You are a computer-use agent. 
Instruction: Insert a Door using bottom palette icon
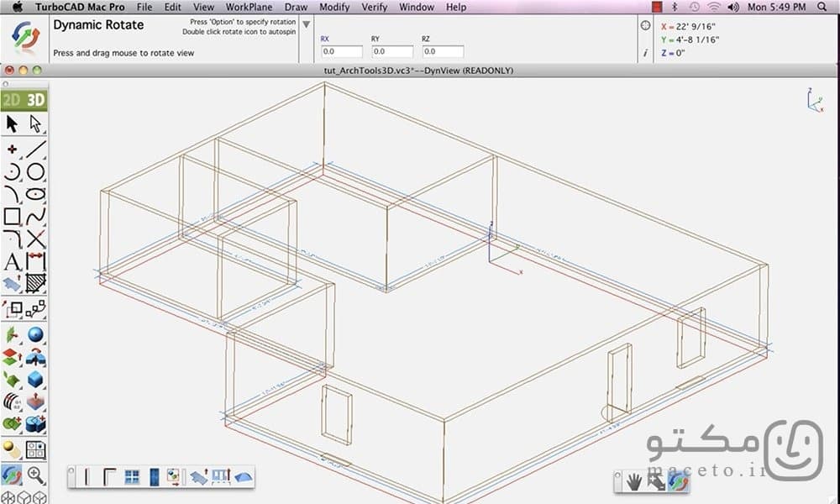click(155, 476)
